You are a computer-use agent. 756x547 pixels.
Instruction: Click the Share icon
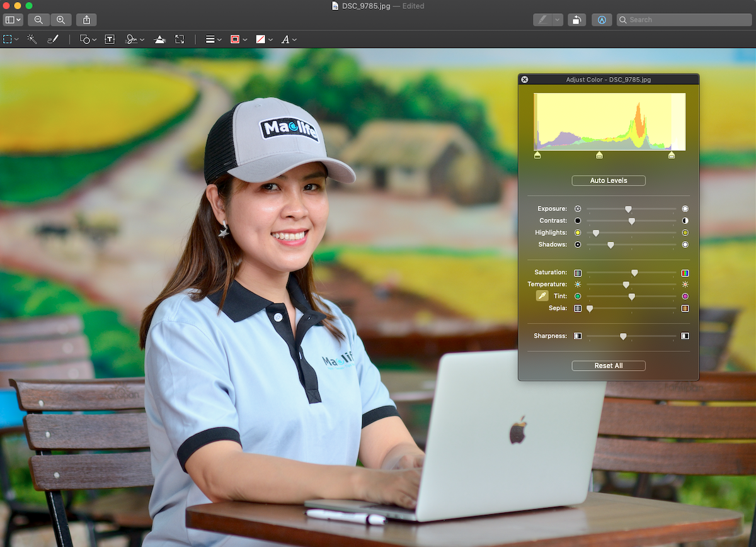tap(86, 20)
